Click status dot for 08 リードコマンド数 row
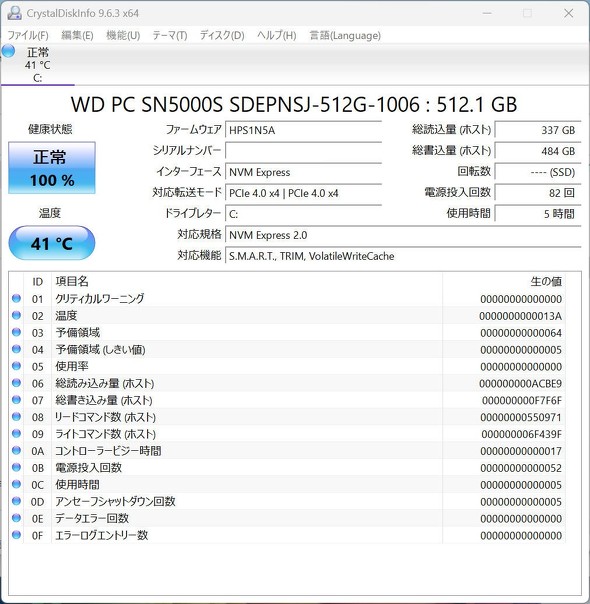The height and width of the screenshot is (604, 590). (16, 416)
